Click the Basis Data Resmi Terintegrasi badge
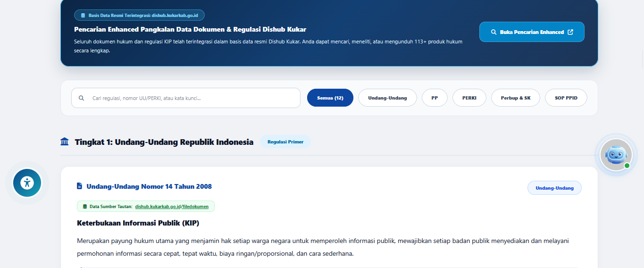The height and width of the screenshot is (268, 644). coord(139,15)
